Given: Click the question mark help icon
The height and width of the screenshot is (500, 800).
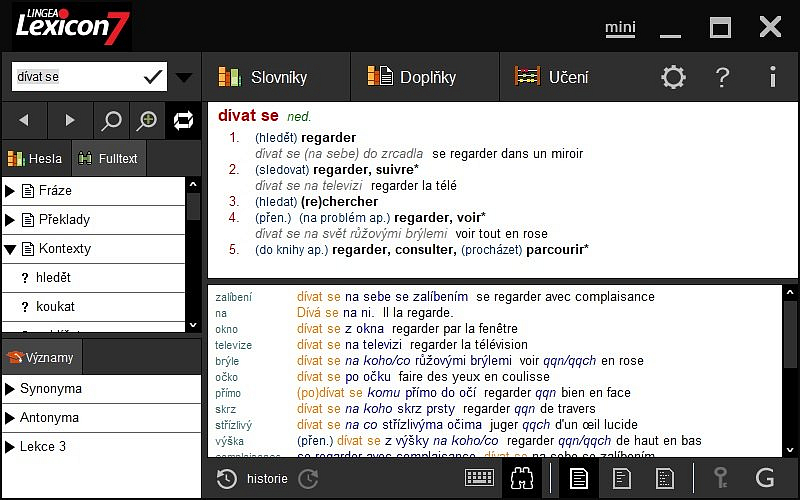Looking at the screenshot, I should [x=723, y=77].
